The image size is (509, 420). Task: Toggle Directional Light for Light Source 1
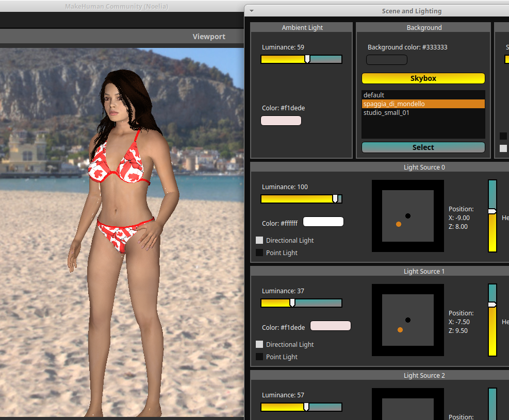[x=259, y=345]
